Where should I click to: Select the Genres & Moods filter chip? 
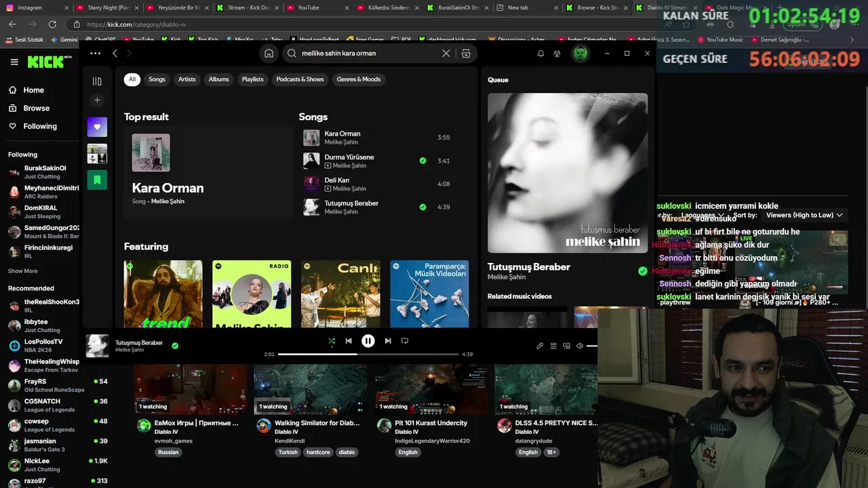(x=359, y=79)
